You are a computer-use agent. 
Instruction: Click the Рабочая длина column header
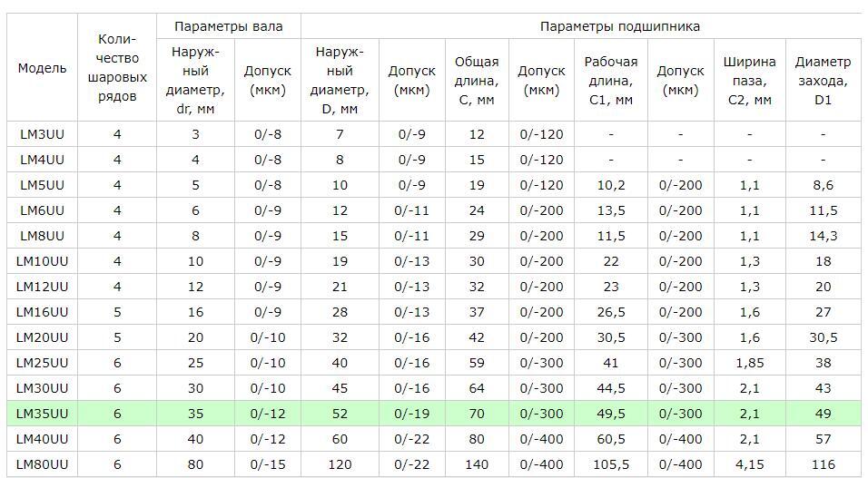point(611,81)
